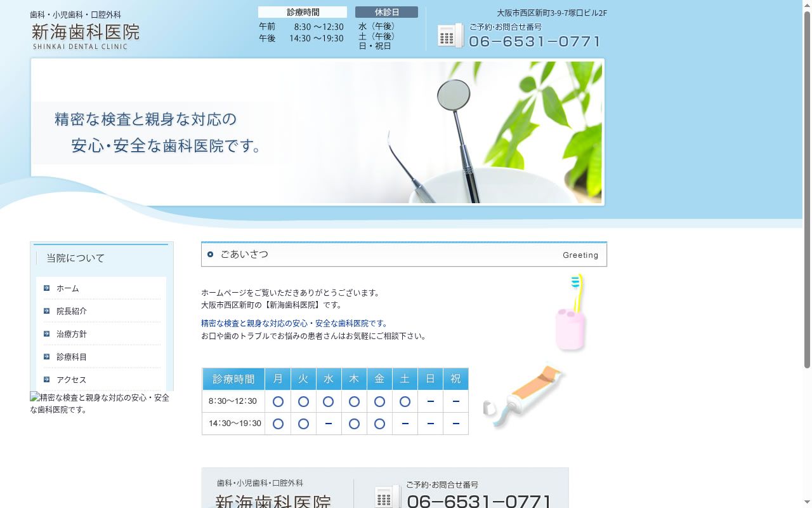Click the 祝 column header in the schedule table
This screenshot has height=508, width=812.
tap(455, 379)
